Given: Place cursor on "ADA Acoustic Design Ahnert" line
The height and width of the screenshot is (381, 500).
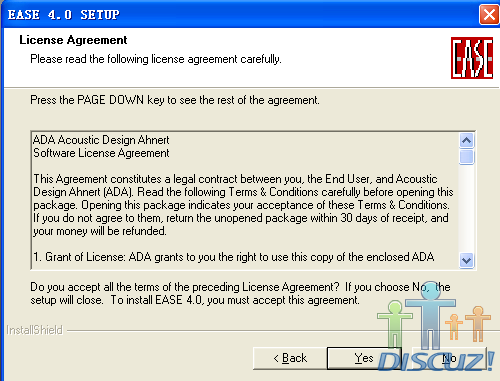Looking at the screenshot, I should pyautogui.click(x=101, y=140).
